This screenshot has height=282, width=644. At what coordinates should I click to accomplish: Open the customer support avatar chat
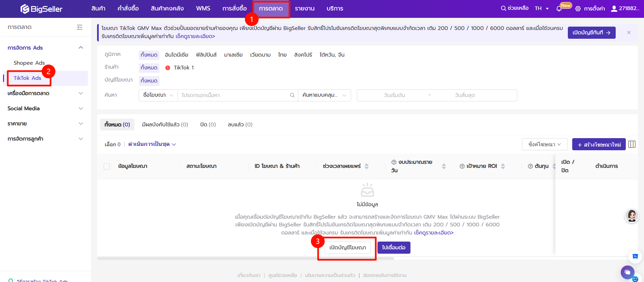[632, 216]
